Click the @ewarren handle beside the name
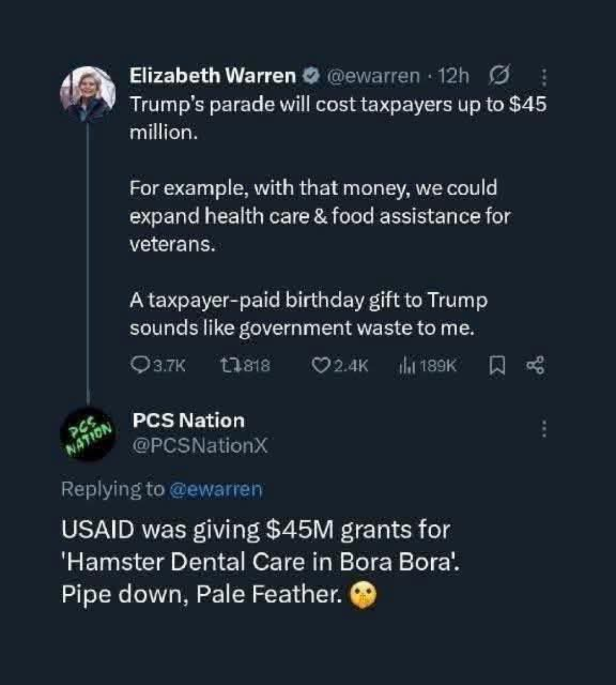Screen dimensions: 616x685 tap(372, 75)
